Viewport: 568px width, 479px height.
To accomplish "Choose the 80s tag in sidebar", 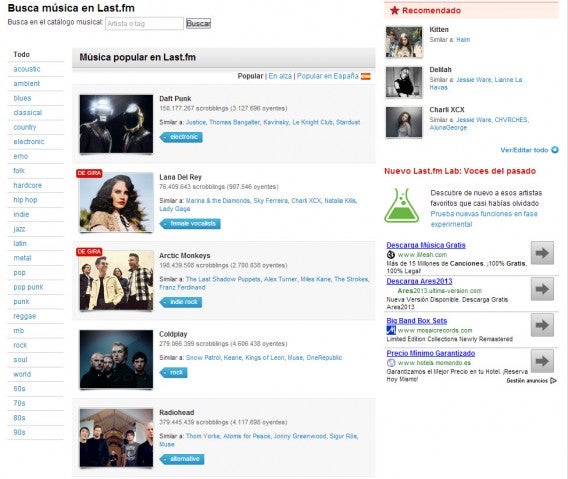I will point(19,418).
